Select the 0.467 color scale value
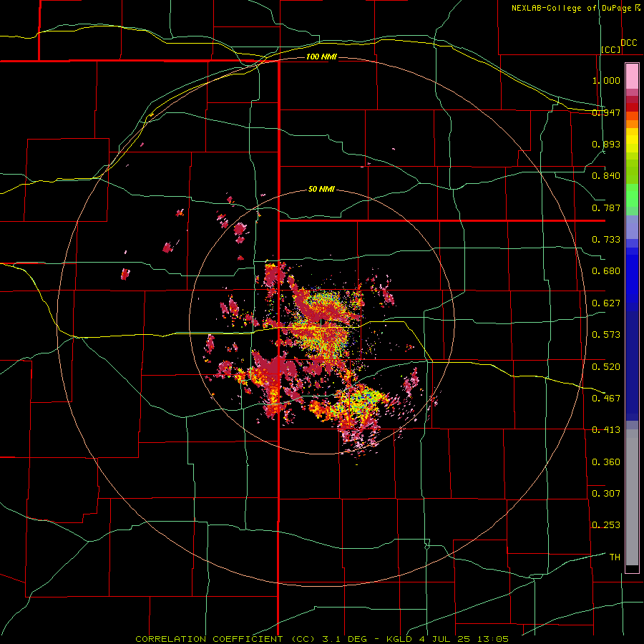 606,398
